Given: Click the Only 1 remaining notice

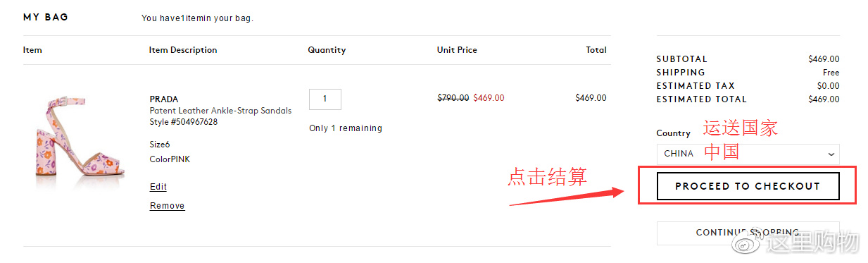Looking at the screenshot, I should pos(346,128).
